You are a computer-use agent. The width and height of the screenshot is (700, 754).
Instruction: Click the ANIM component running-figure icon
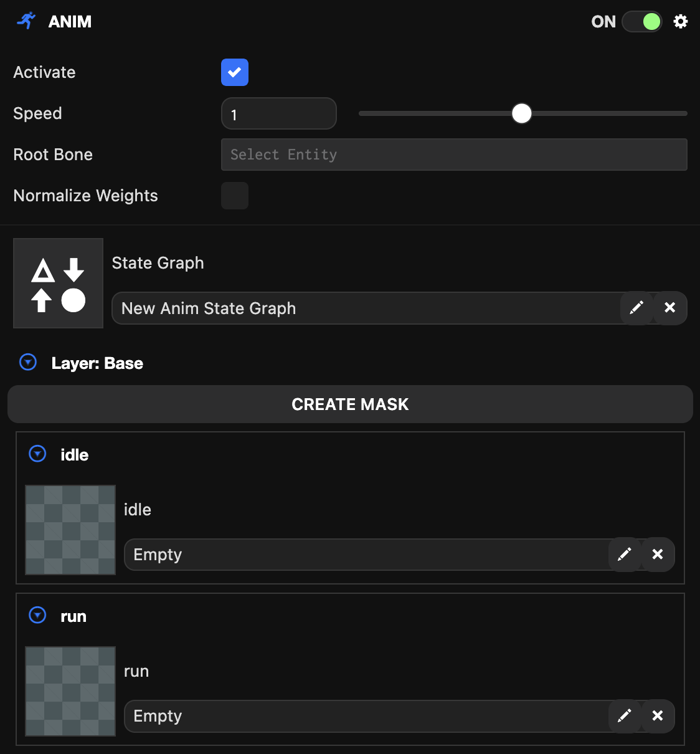[26, 21]
